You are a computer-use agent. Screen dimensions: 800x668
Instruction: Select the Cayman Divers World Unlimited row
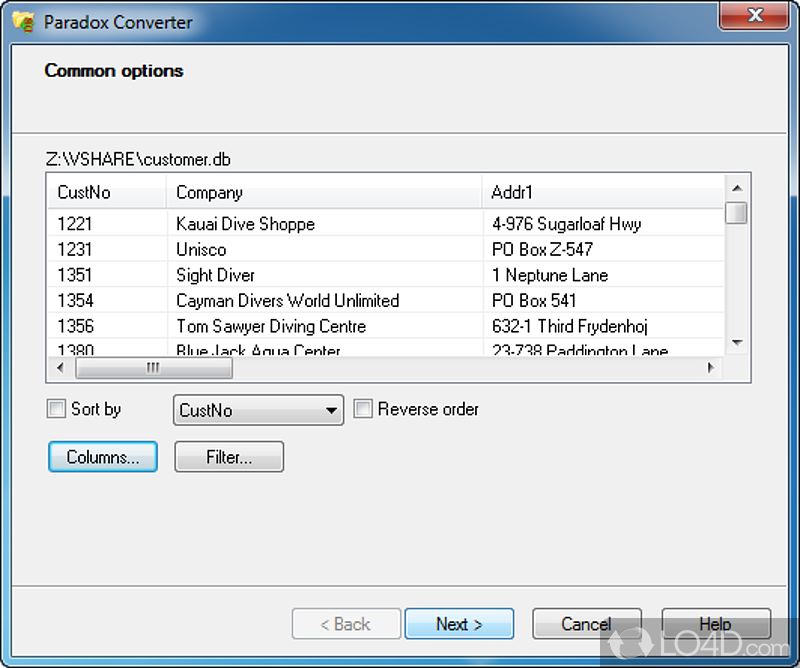(287, 300)
